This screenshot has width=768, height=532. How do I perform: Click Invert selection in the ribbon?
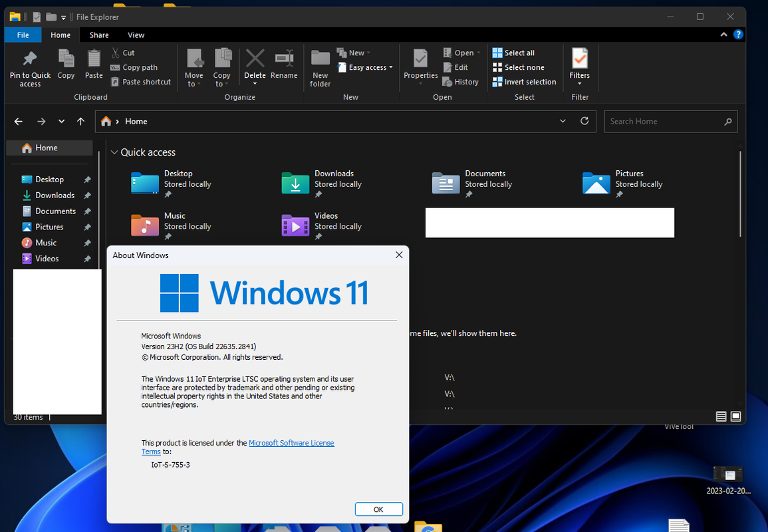tap(524, 82)
